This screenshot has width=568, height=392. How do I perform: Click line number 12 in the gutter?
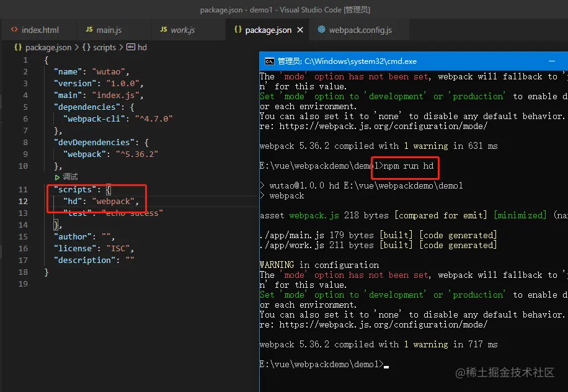pyautogui.click(x=23, y=202)
